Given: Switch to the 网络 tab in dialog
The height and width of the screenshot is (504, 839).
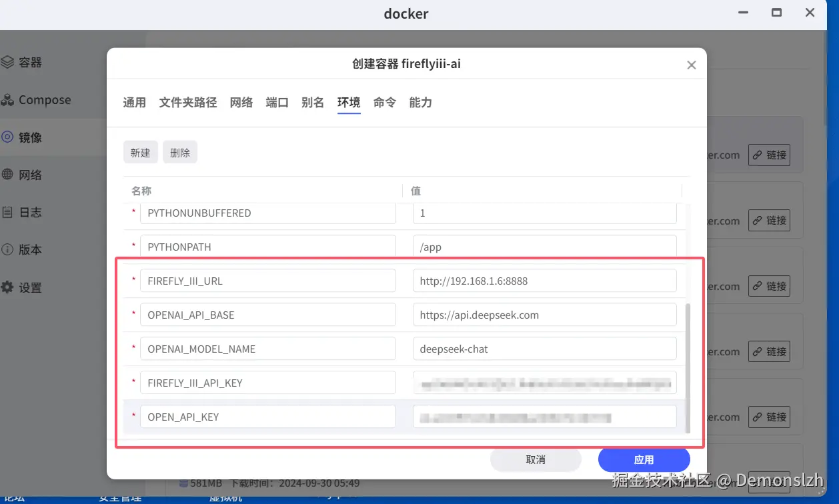Looking at the screenshot, I should (241, 103).
